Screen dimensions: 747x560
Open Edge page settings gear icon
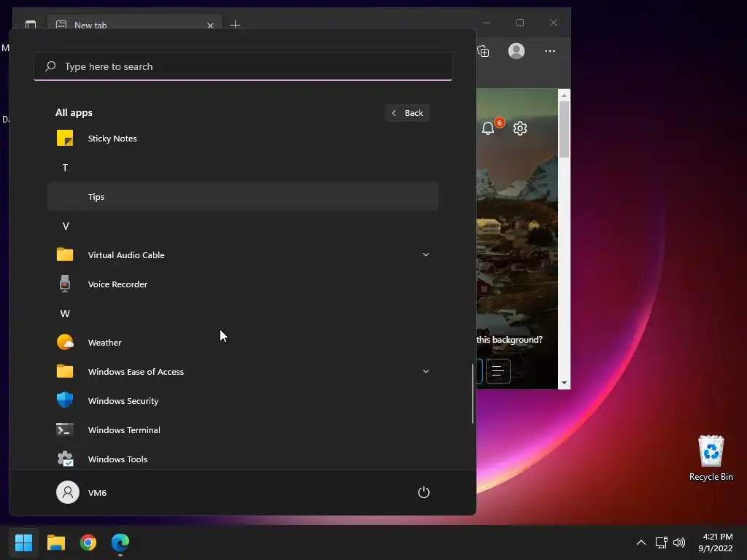click(x=519, y=128)
